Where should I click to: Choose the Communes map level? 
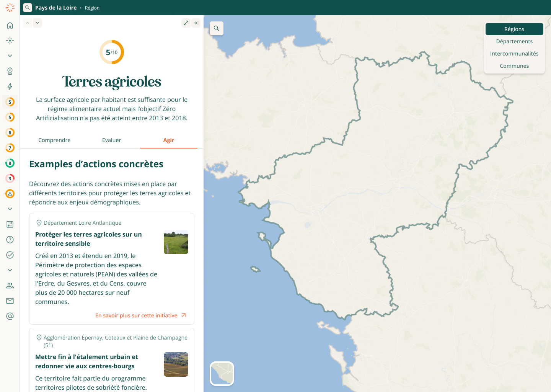(514, 66)
